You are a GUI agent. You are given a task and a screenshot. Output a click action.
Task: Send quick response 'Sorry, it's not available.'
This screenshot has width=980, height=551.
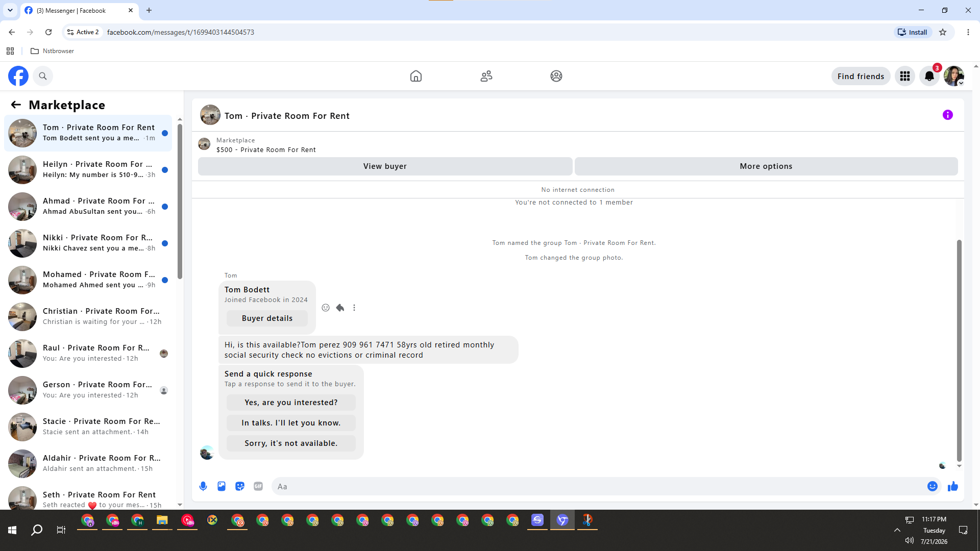[291, 443]
